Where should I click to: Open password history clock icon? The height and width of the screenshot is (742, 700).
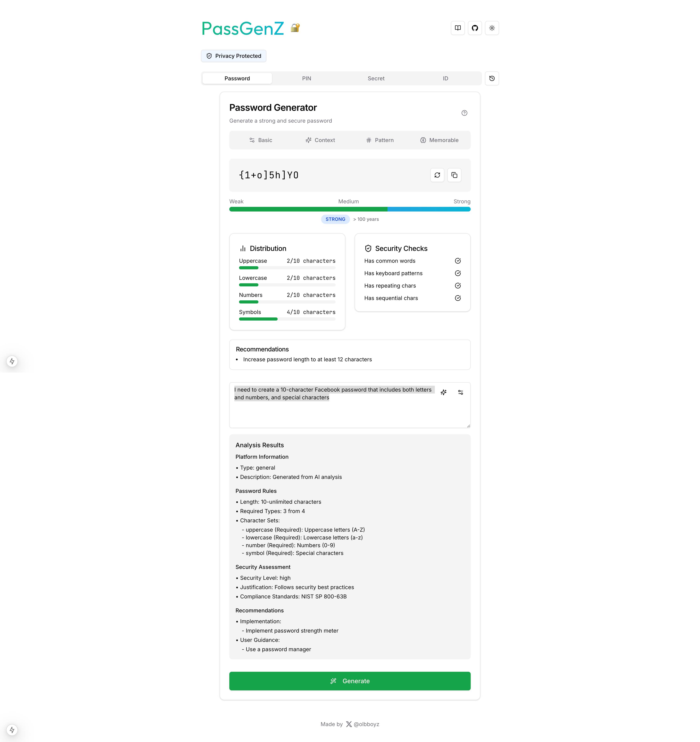492,78
